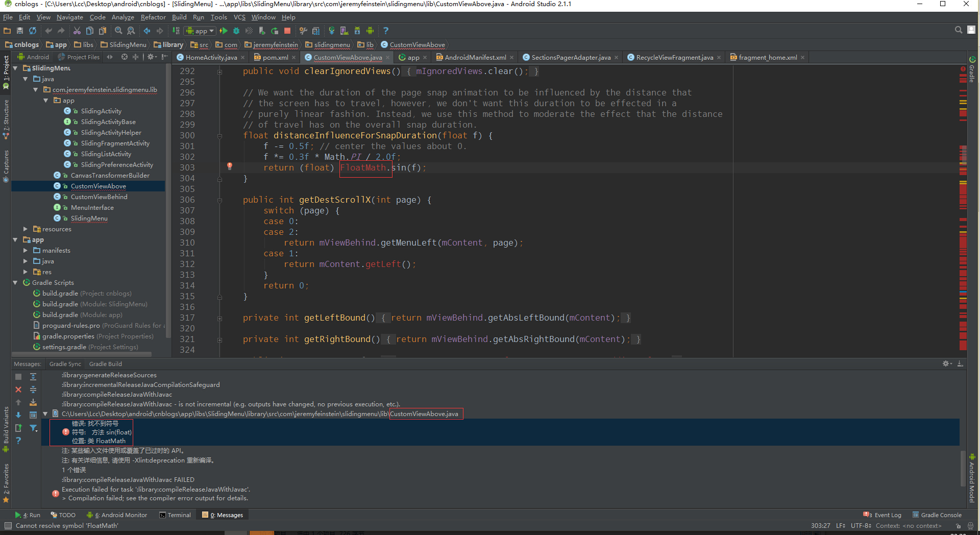The width and height of the screenshot is (980, 535).
Task: Open the Terminal tool window
Action: pyautogui.click(x=175, y=515)
